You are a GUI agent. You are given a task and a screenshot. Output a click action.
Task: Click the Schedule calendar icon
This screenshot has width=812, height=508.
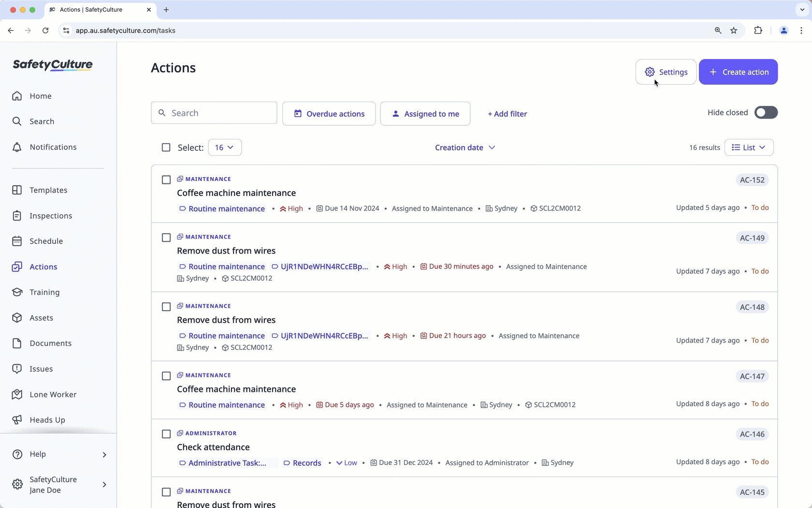[x=17, y=241]
